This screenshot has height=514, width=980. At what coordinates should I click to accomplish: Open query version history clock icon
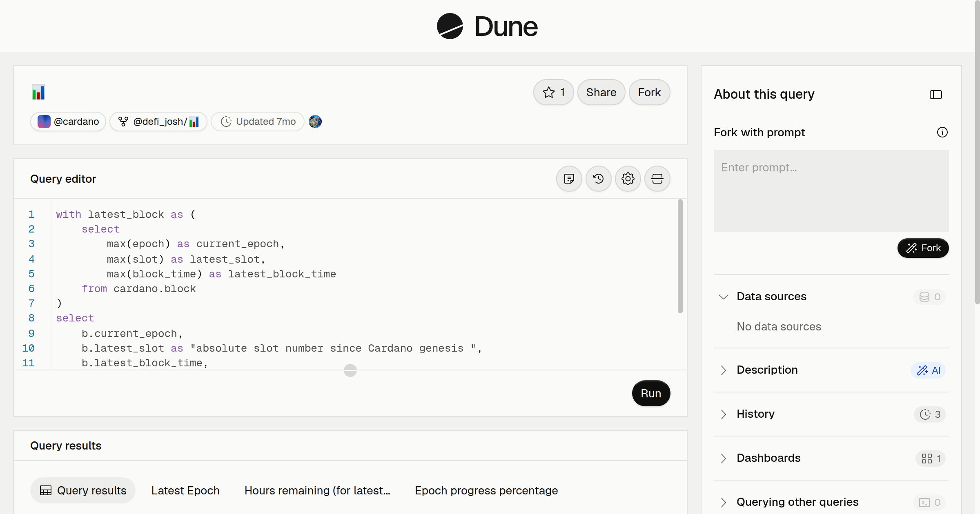pos(598,179)
